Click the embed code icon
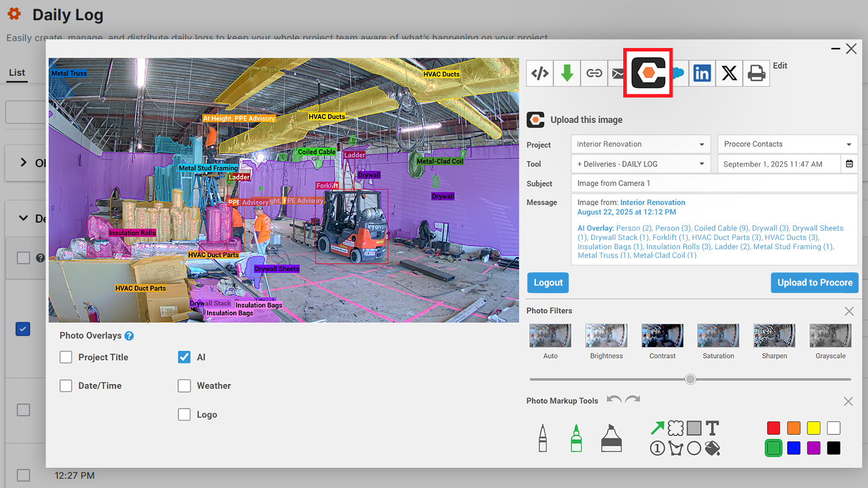 (539, 73)
